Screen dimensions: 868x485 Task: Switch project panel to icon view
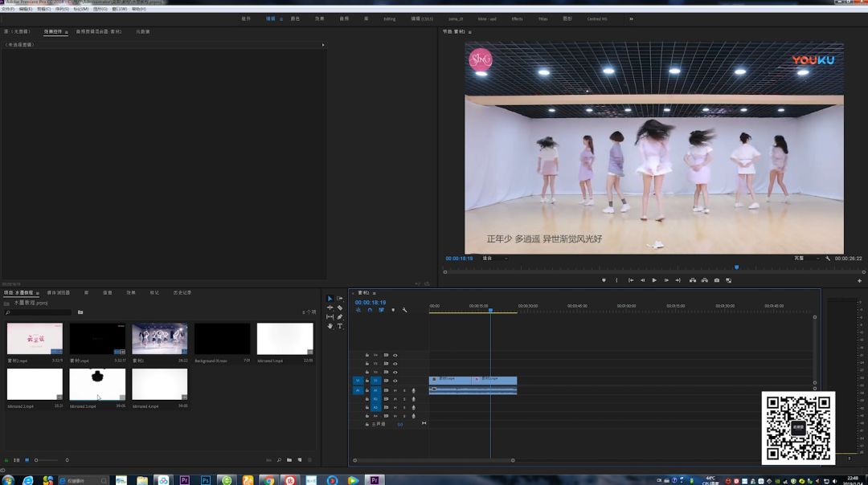pyautogui.click(x=27, y=460)
